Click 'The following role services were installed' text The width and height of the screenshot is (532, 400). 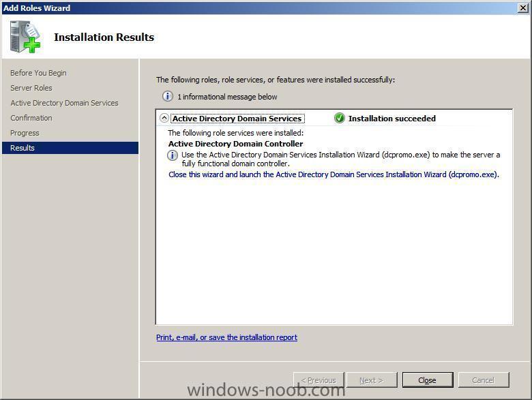pyautogui.click(x=236, y=133)
